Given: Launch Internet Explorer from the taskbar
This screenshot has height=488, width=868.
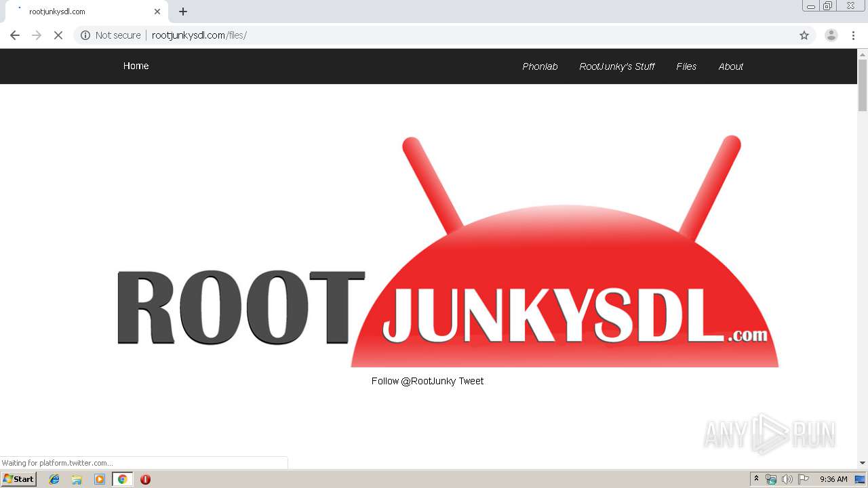Looking at the screenshot, I should tap(54, 479).
